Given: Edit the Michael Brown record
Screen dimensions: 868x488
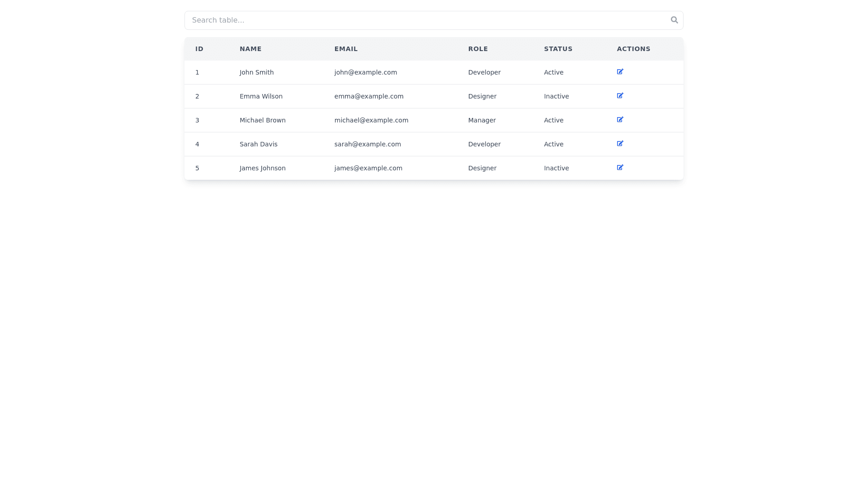Looking at the screenshot, I should (x=620, y=120).
